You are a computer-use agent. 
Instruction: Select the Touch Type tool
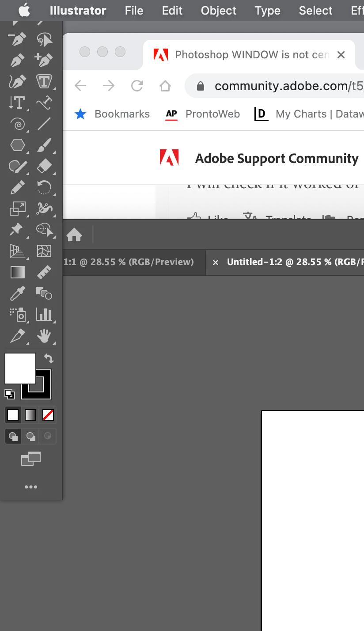(44, 82)
